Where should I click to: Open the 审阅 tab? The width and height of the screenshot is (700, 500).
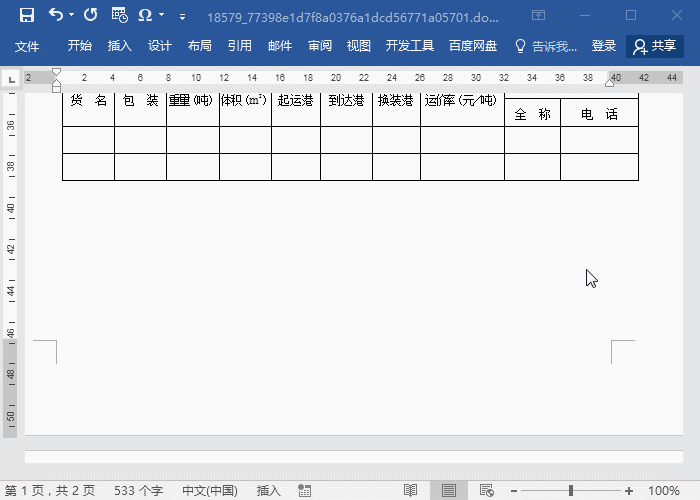tap(320, 46)
